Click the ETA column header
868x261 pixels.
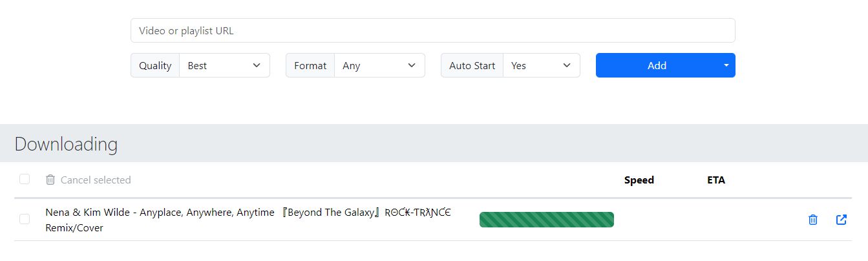716,180
